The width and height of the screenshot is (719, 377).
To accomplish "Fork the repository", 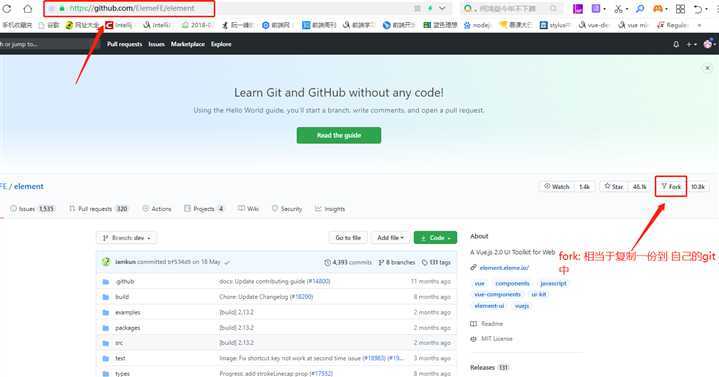I will point(671,187).
